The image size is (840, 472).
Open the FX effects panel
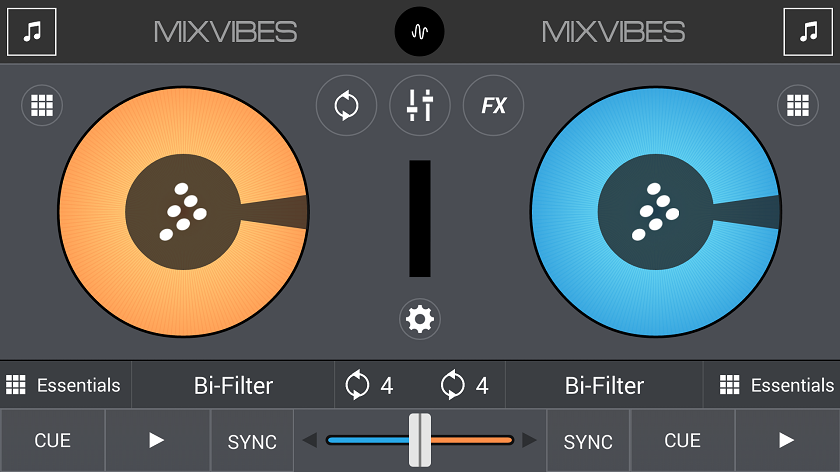493,105
